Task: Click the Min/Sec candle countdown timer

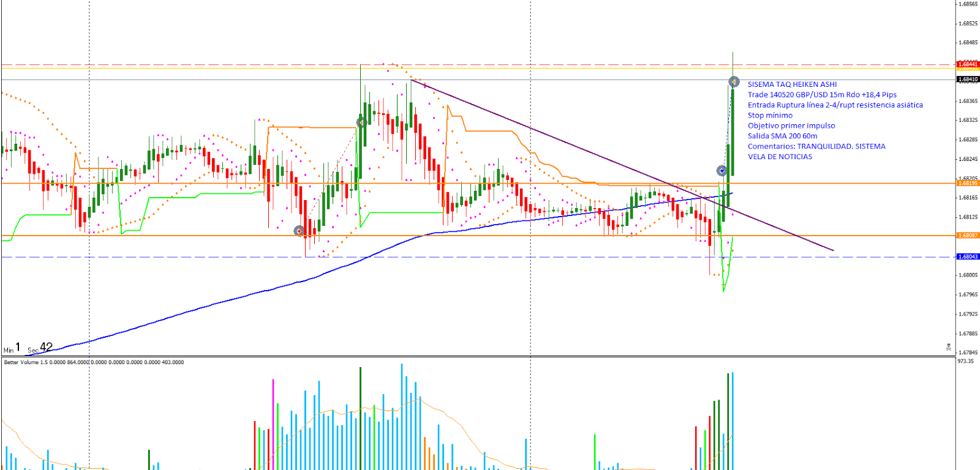Action: pos(28,348)
